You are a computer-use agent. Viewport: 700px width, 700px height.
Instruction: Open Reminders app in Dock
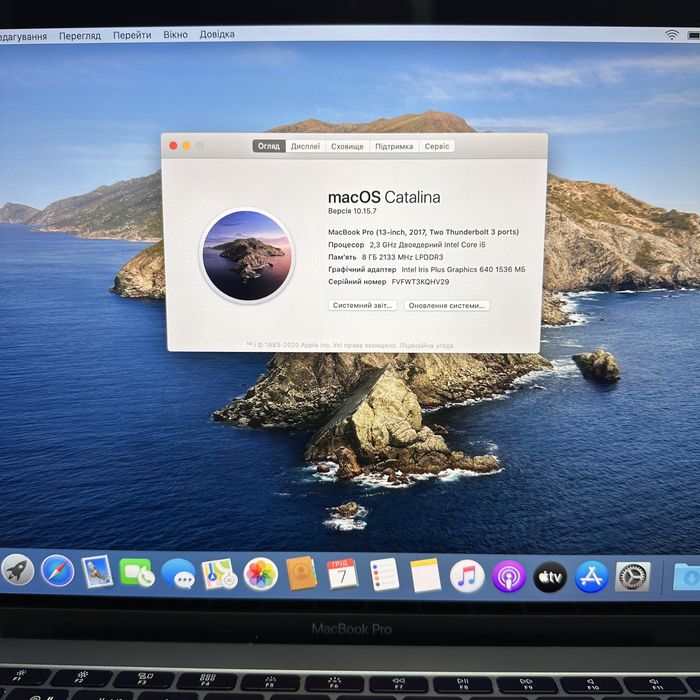point(384,575)
